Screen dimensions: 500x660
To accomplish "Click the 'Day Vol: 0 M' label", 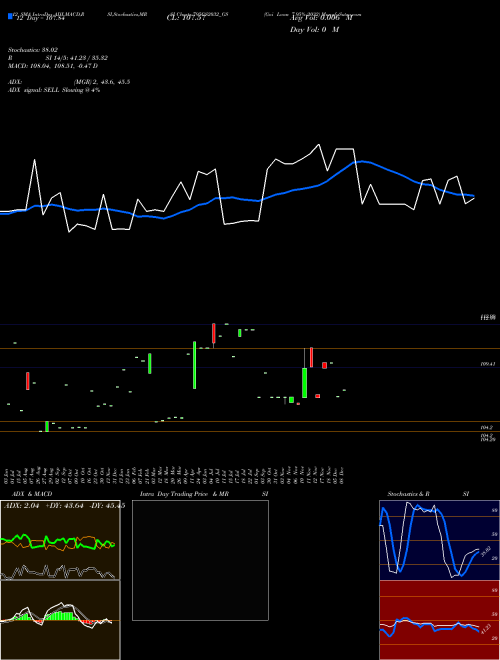I will click(x=314, y=30).
